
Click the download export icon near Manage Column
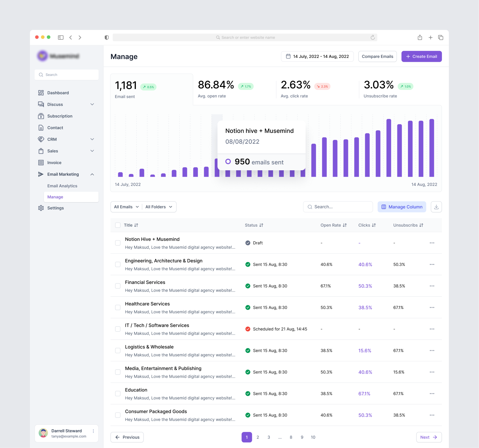(436, 207)
